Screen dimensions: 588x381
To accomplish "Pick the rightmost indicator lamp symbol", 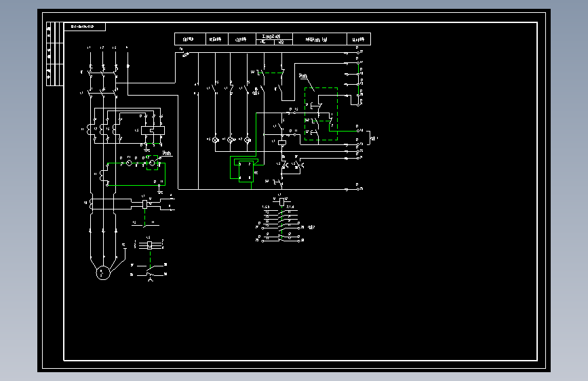I will pos(247,140).
